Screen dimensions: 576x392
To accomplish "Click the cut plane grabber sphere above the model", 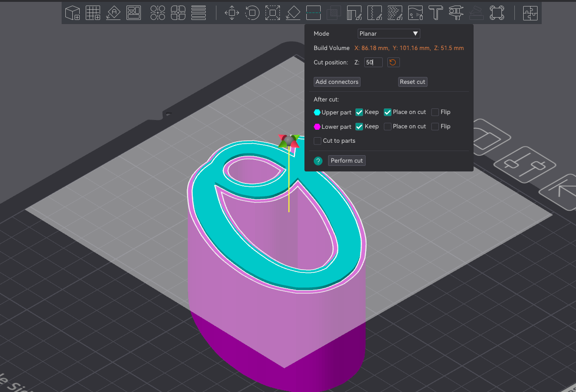I will coord(290,140).
